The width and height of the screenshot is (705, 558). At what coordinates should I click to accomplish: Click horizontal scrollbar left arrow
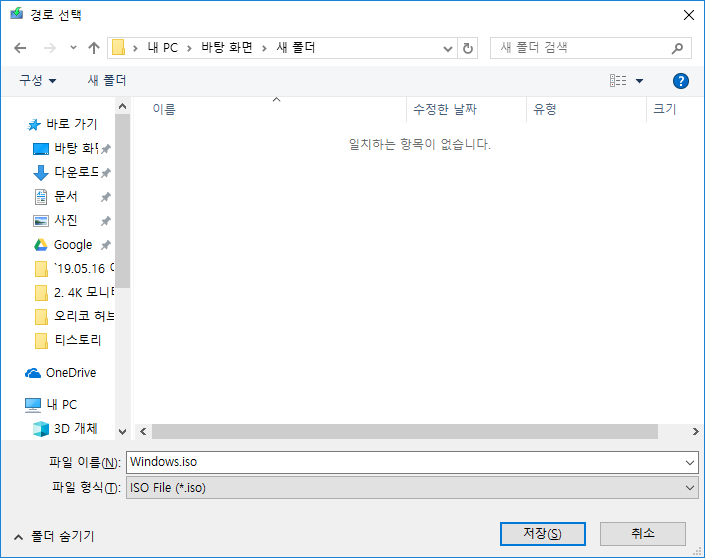point(143,432)
